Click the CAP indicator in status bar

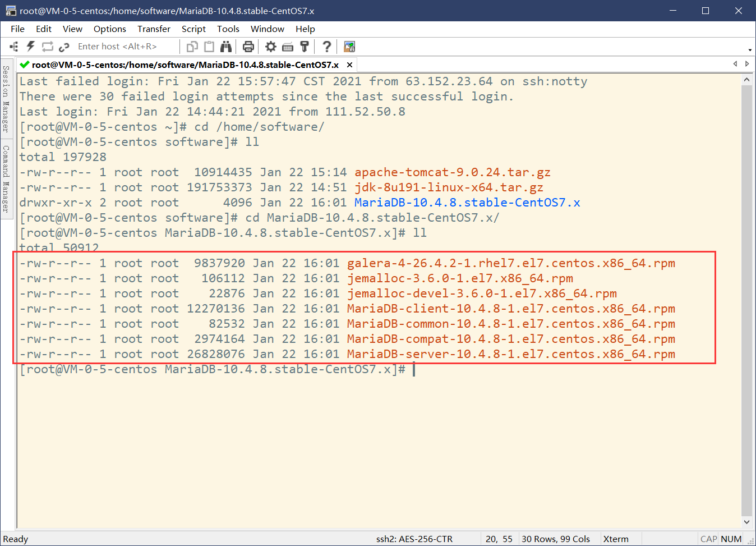click(x=709, y=539)
